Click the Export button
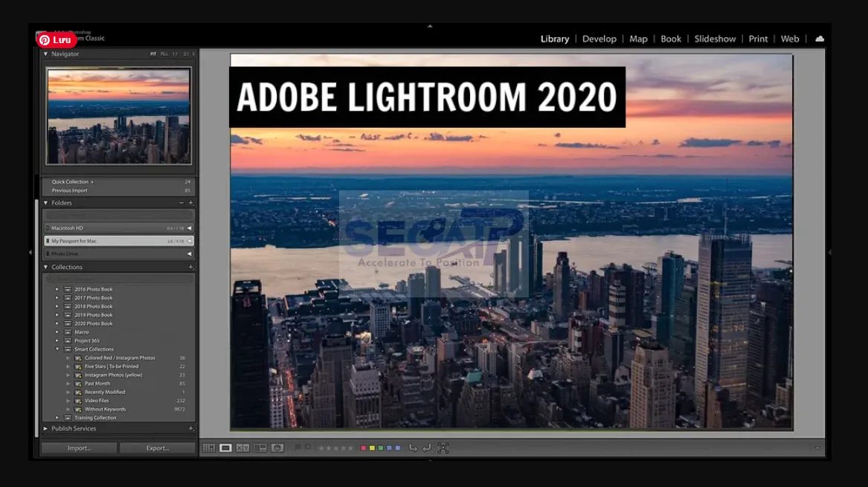The image size is (868, 487). tap(157, 447)
